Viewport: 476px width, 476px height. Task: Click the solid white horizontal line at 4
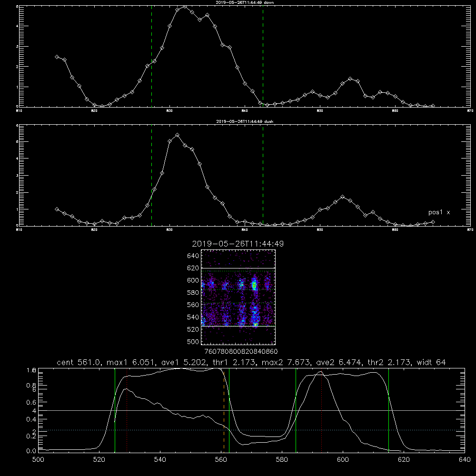pyautogui.click(x=251, y=410)
